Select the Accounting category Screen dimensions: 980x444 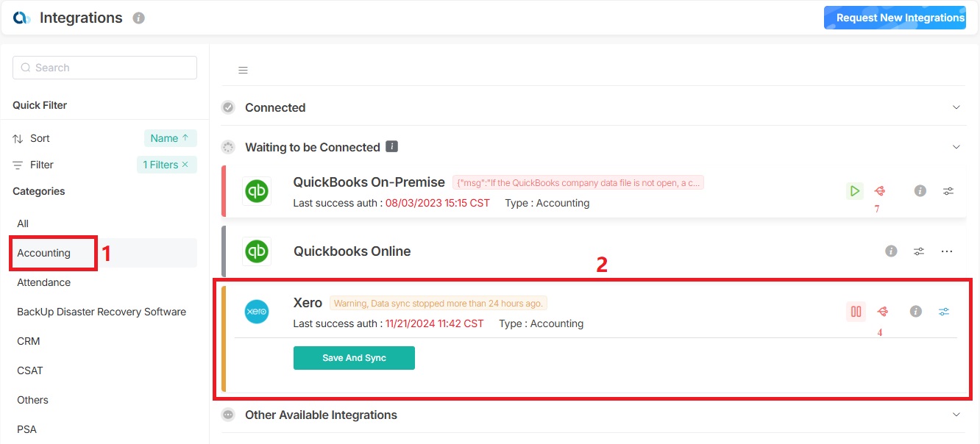click(x=44, y=253)
